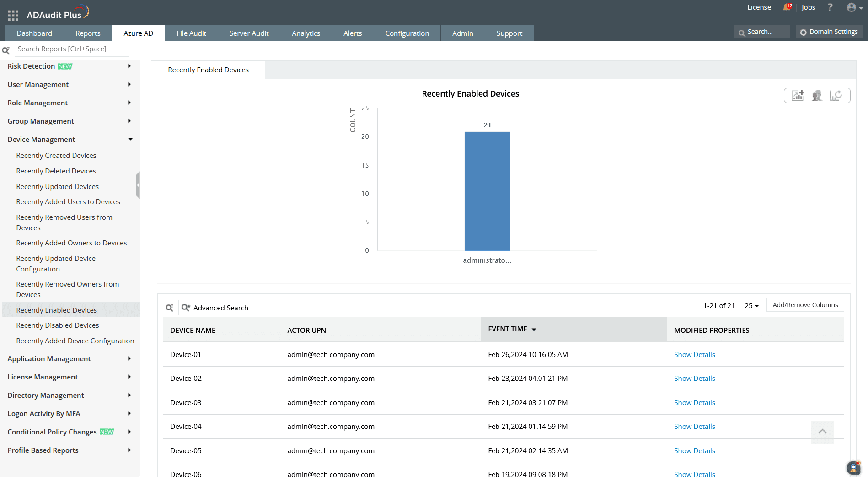Viewport: 868px width, 477px height.
Task: Open the Admin tab
Action: coord(463,33)
